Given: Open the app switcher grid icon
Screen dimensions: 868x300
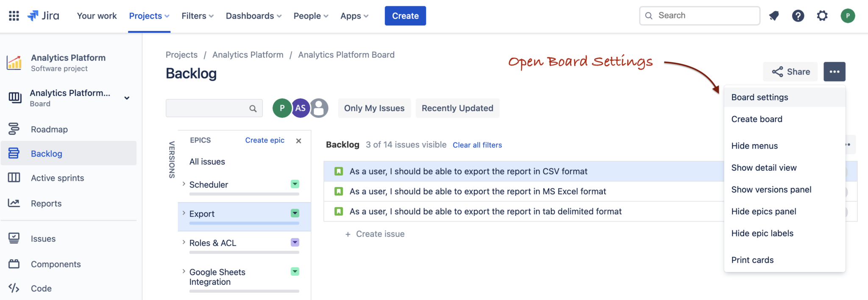Looking at the screenshot, I should tap(14, 16).
